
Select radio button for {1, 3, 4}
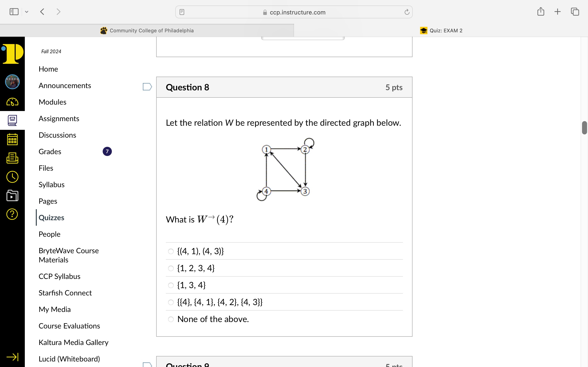(x=171, y=285)
